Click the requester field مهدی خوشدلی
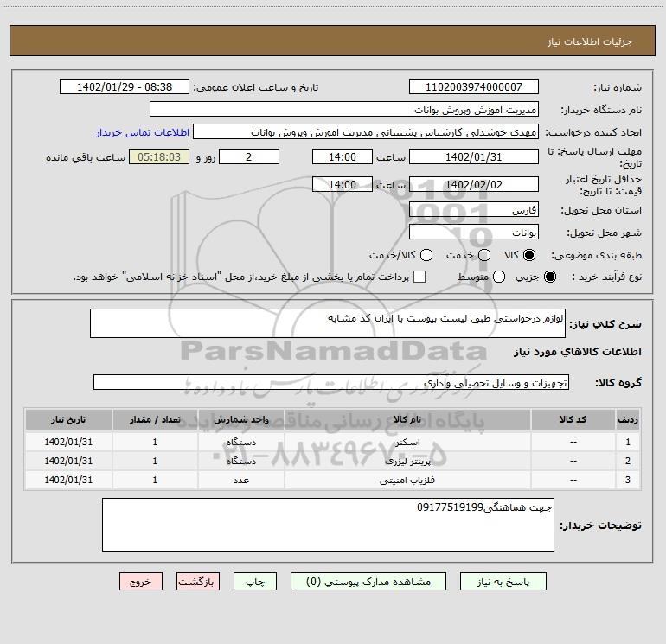This screenshot has height=644, width=666. pyautogui.click(x=365, y=132)
